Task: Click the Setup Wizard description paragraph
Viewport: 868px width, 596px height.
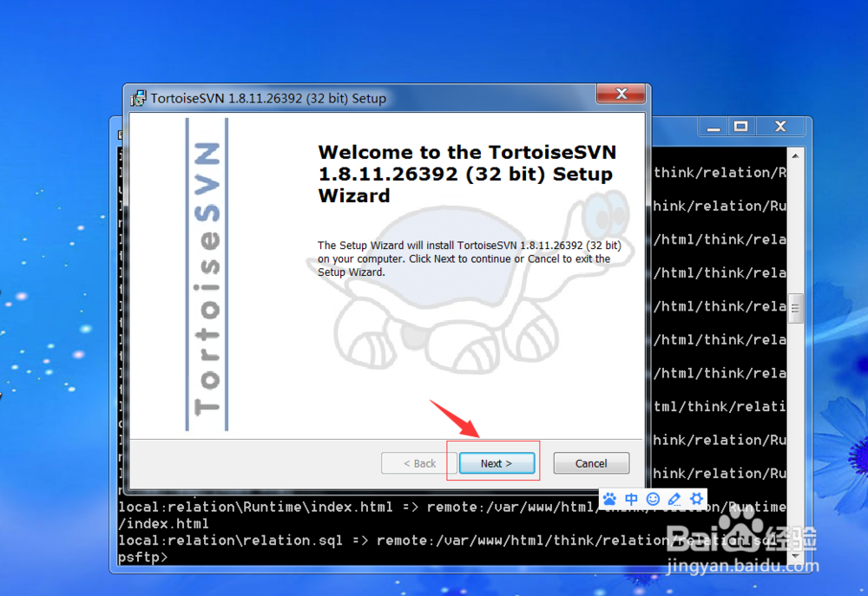Action: click(469, 259)
